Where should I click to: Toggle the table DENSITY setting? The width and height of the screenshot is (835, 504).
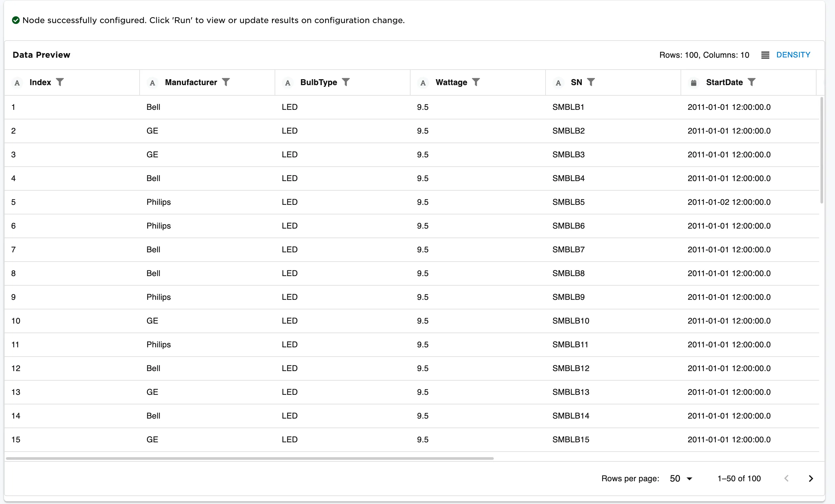[x=793, y=54]
